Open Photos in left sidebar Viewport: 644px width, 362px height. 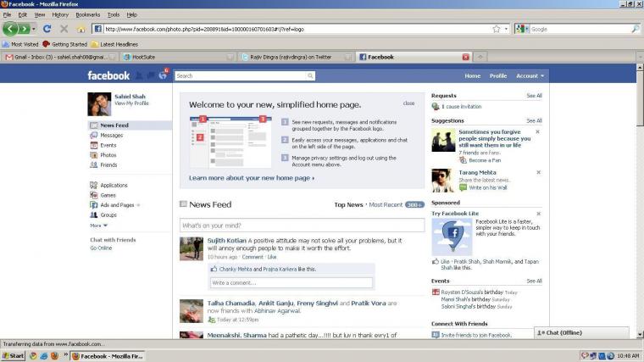tap(108, 155)
